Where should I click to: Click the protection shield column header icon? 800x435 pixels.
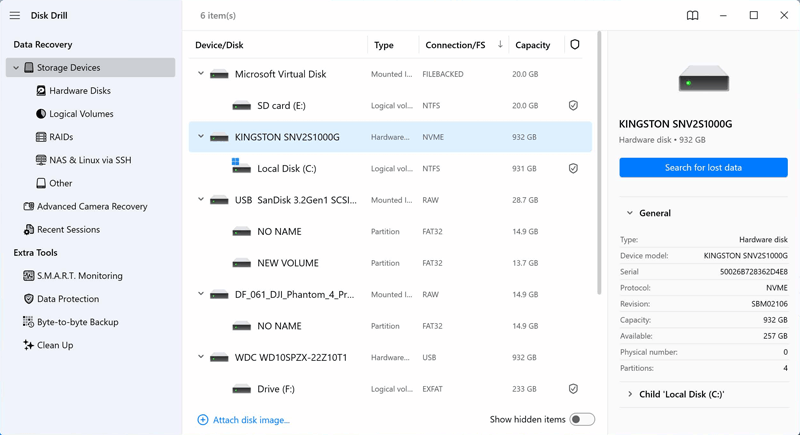click(x=575, y=44)
